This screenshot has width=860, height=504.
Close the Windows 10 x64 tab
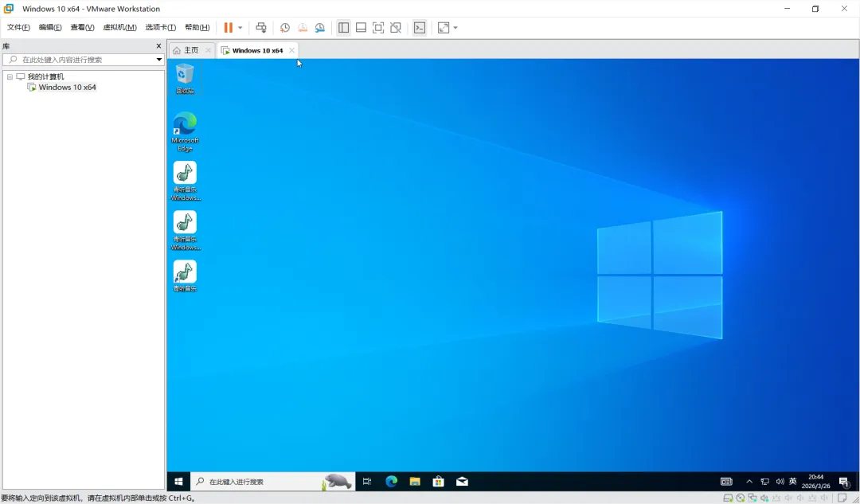291,50
